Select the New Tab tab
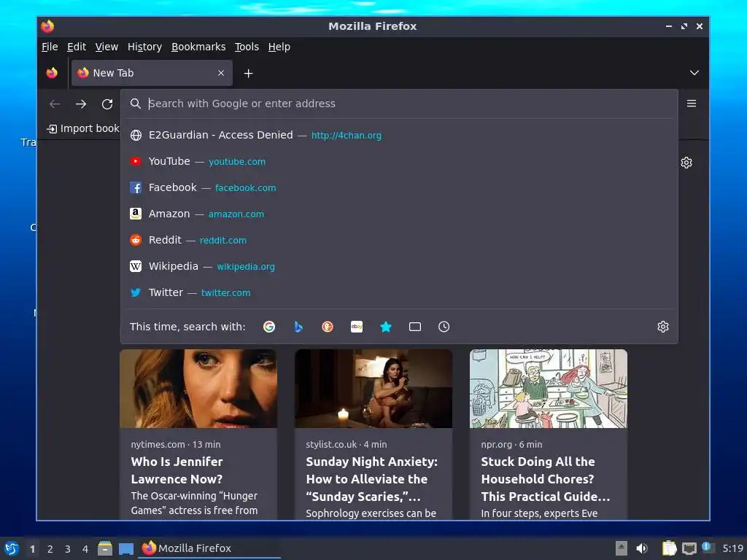This screenshot has width=747, height=560. 152,73
